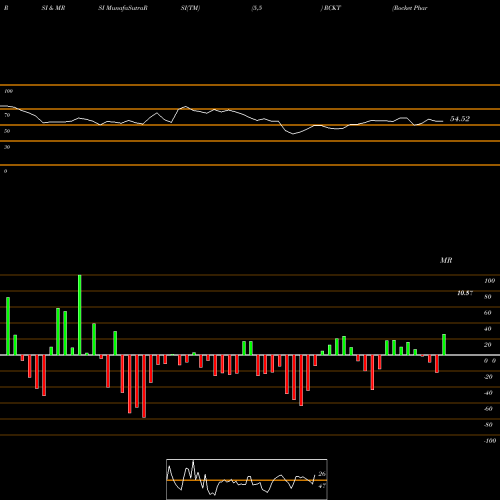This screenshot has height=500, width=500.
Task: Click the MR value 10.57
Action: (465, 293)
